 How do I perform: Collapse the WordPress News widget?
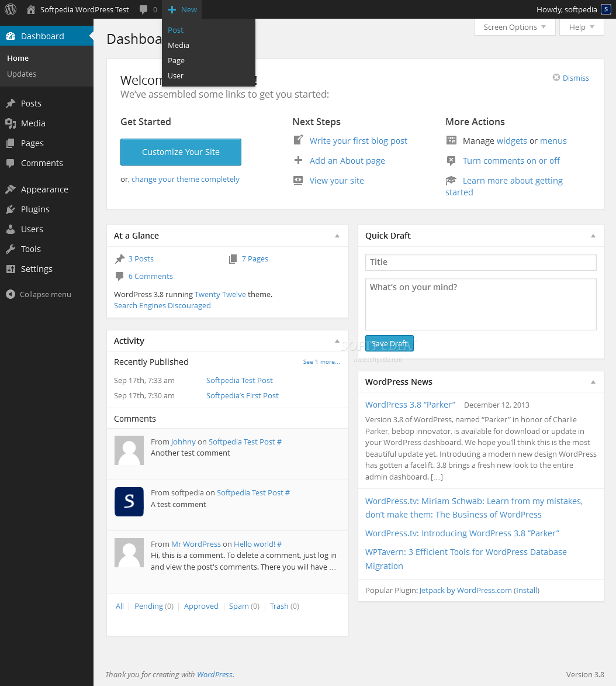(x=593, y=382)
